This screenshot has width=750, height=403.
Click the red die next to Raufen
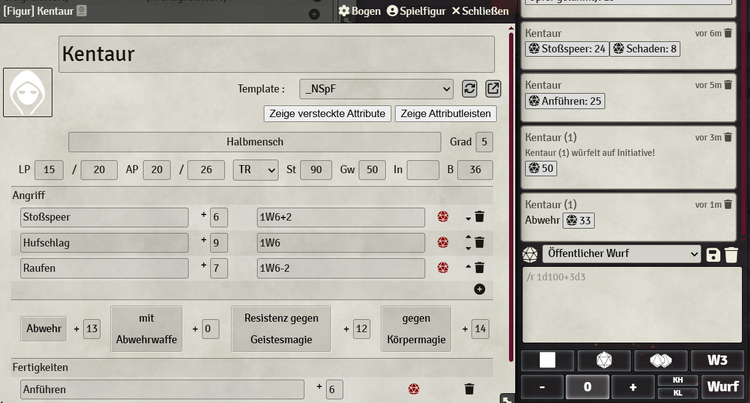(x=443, y=268)
